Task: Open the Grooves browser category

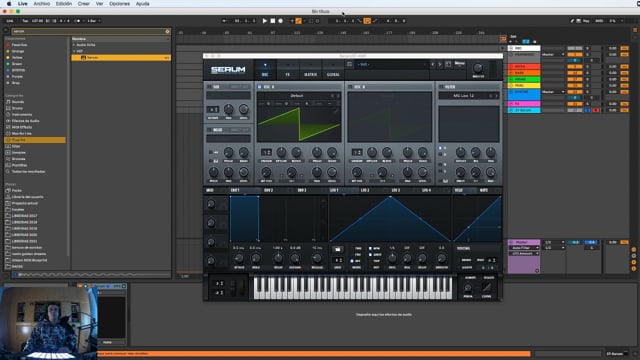Action: click(x=19, y=159)
